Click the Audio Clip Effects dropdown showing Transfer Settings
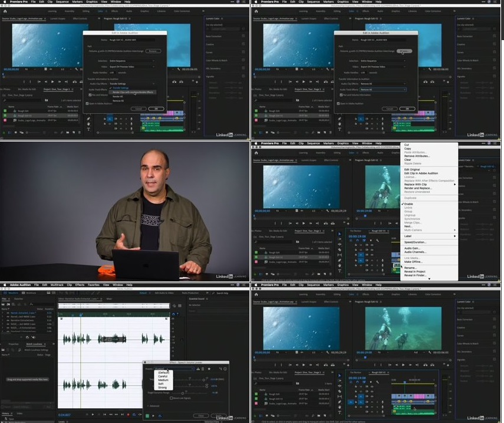This screenshot has width=504, height=423. tap(132, 84)
